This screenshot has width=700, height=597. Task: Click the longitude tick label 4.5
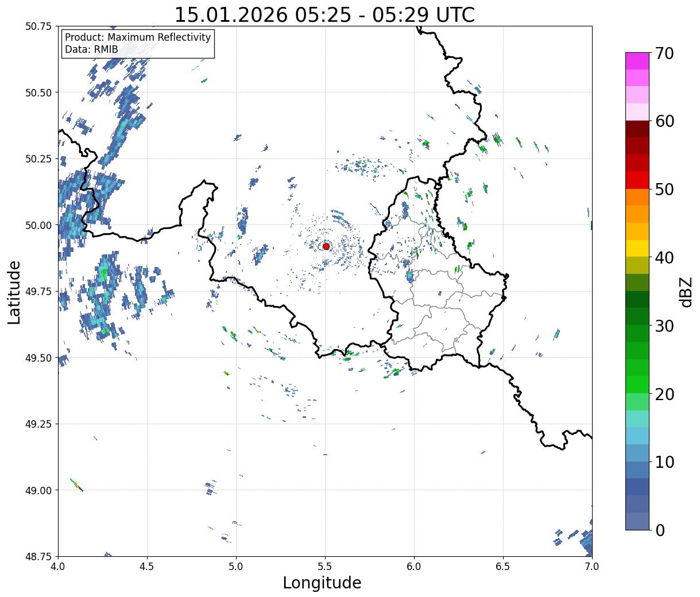click(x=147, y=567)
